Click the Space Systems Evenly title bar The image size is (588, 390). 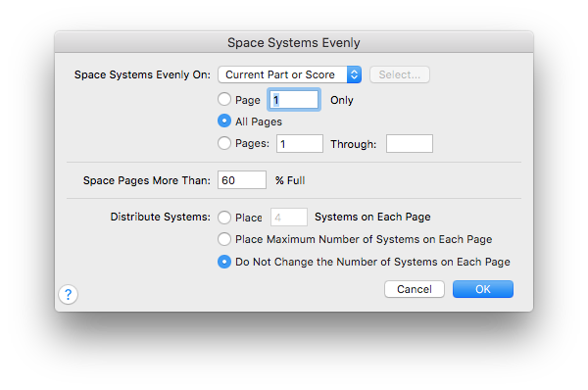coord(294,42)
